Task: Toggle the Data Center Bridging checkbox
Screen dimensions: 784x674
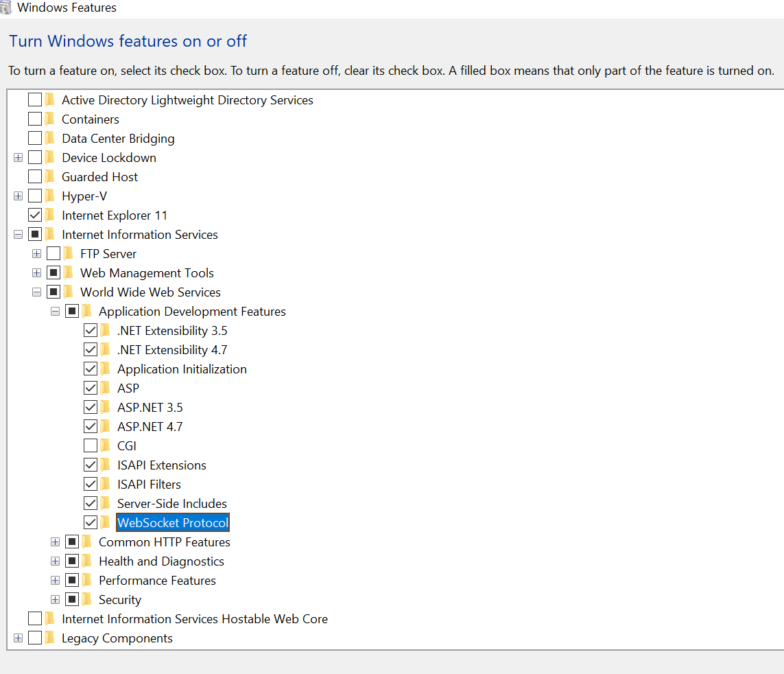Action: pyautogui.click(x=35, y=139)
